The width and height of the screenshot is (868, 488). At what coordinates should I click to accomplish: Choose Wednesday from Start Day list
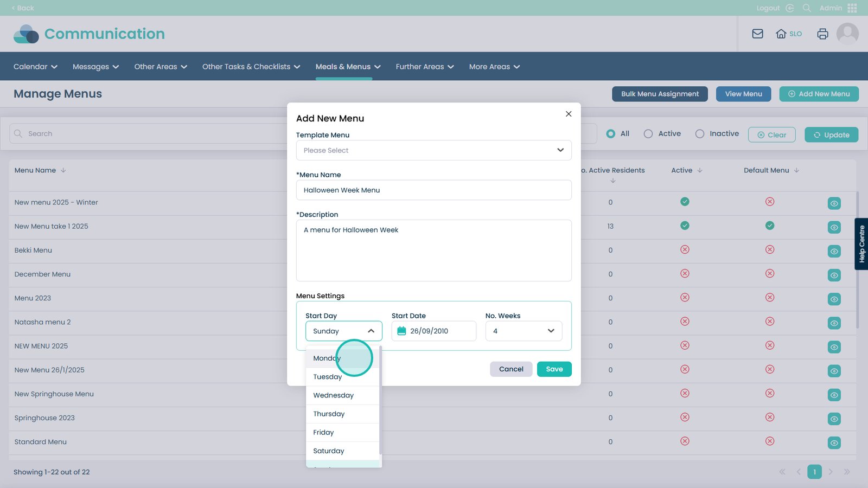pos(333,395)
